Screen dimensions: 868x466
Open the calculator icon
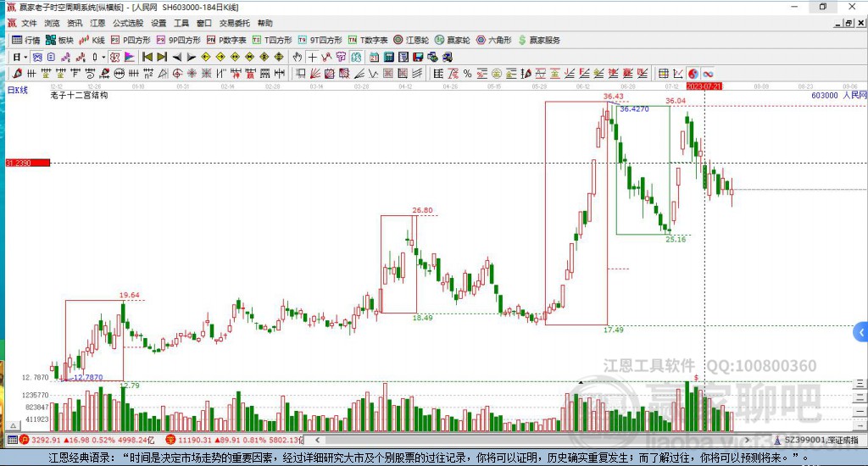388,57
